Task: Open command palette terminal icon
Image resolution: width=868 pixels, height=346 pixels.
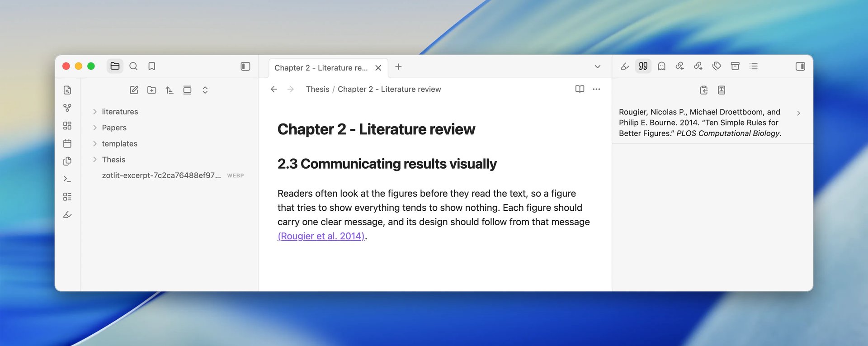Action: click(67, 179)
